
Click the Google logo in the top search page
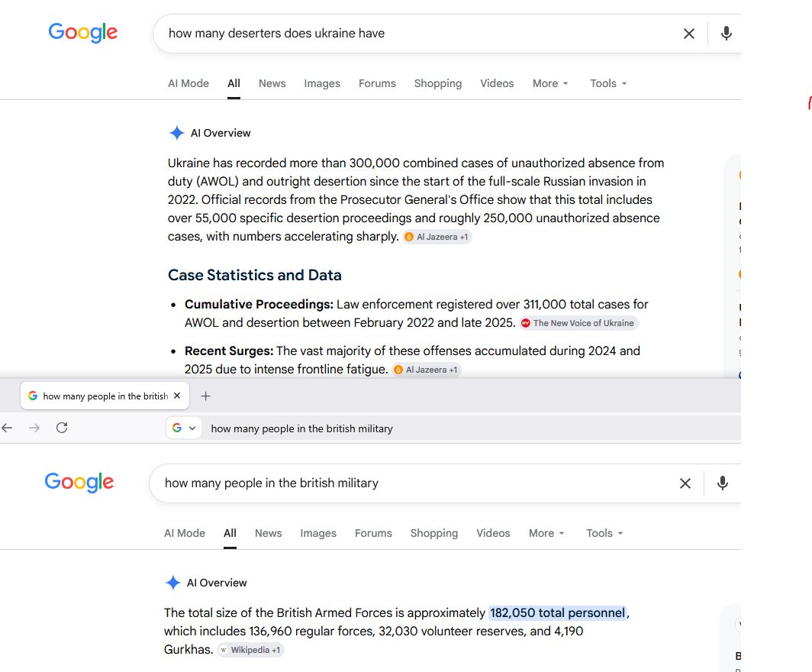tap(83, 32)
